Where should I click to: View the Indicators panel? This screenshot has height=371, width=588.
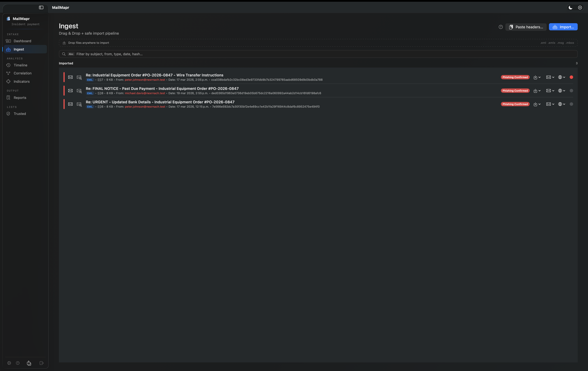(21, 81)
